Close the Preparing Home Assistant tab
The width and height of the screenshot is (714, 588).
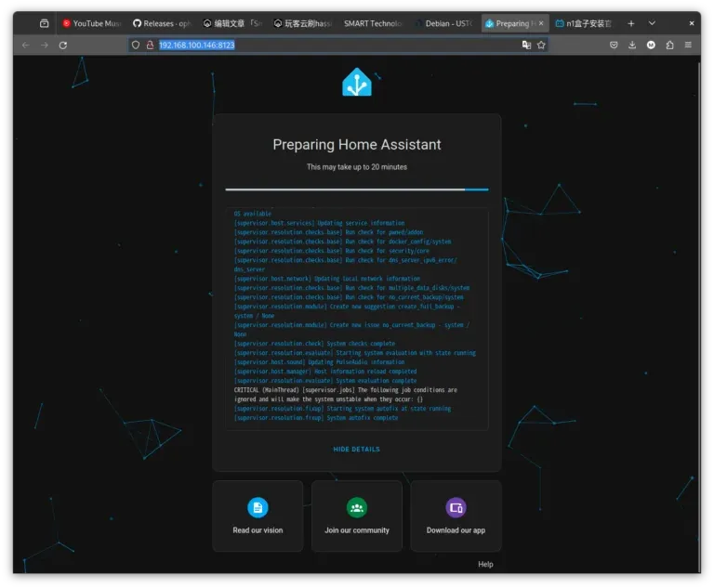541,23
